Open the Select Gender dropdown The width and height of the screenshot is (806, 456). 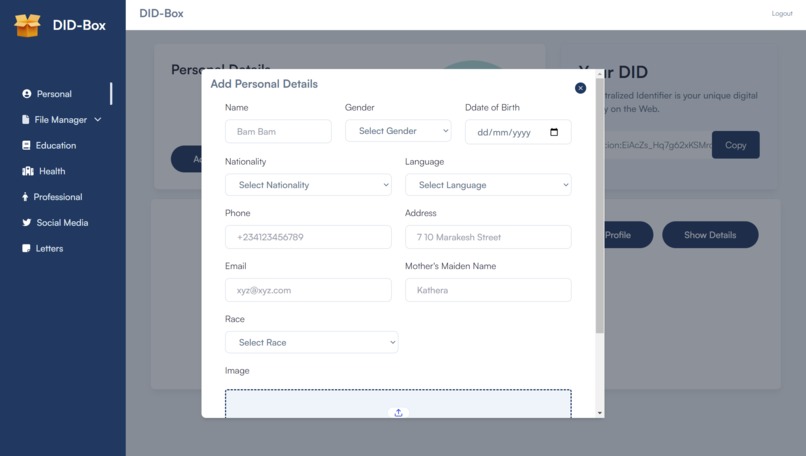(398, 131)
